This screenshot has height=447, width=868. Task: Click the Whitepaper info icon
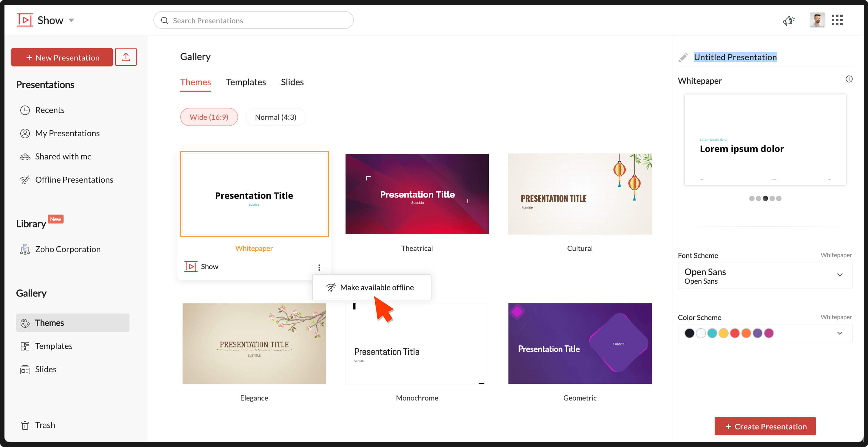[x=849, y=79]
